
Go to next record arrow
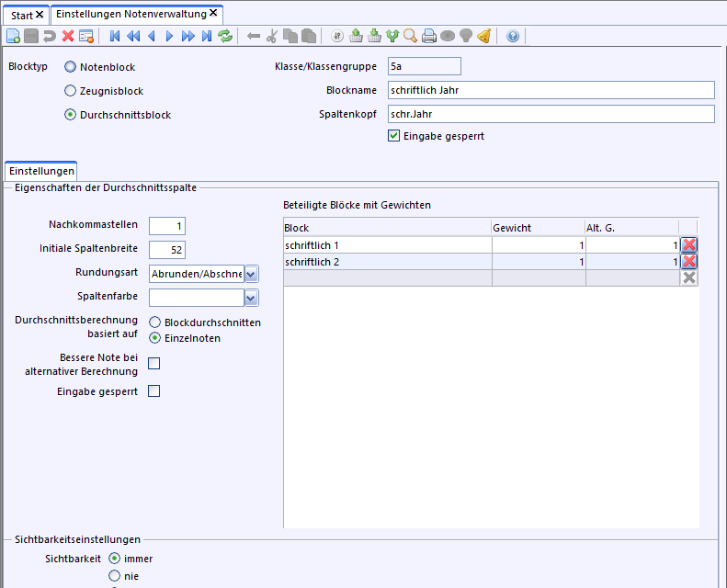tap(169, 36)
